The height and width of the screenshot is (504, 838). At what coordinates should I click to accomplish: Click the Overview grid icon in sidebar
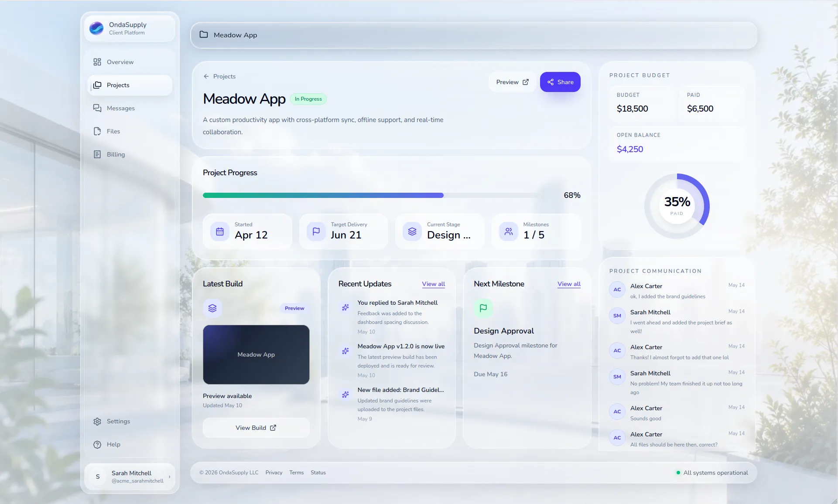pyautogui.click(x=97, y=62)
